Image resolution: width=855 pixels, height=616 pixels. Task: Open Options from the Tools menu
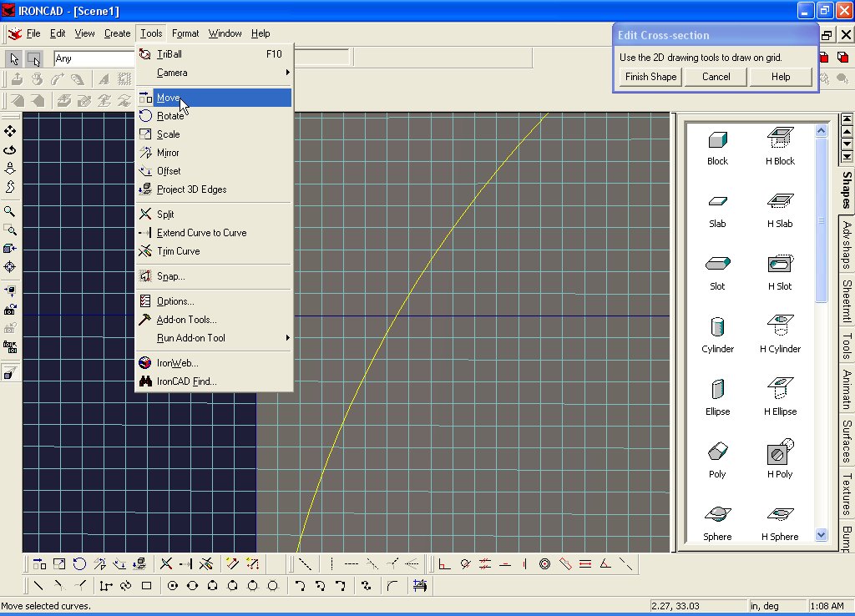coord(214,301)
